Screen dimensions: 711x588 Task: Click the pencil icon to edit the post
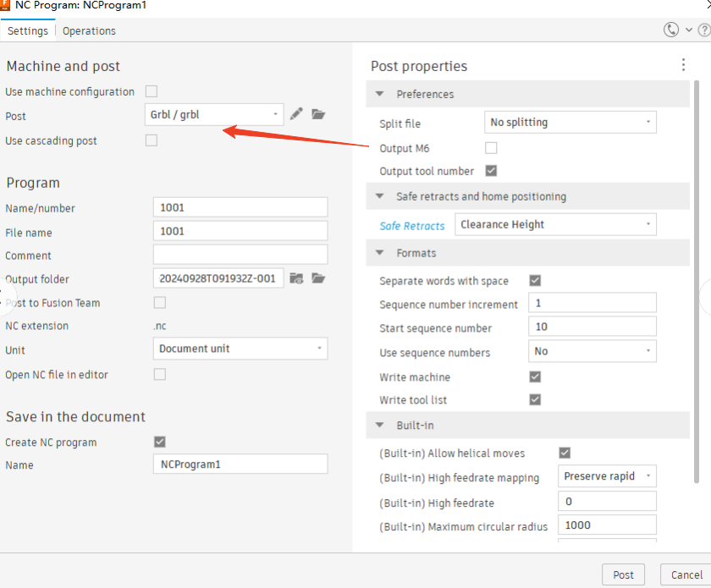(x=296, y=114)
